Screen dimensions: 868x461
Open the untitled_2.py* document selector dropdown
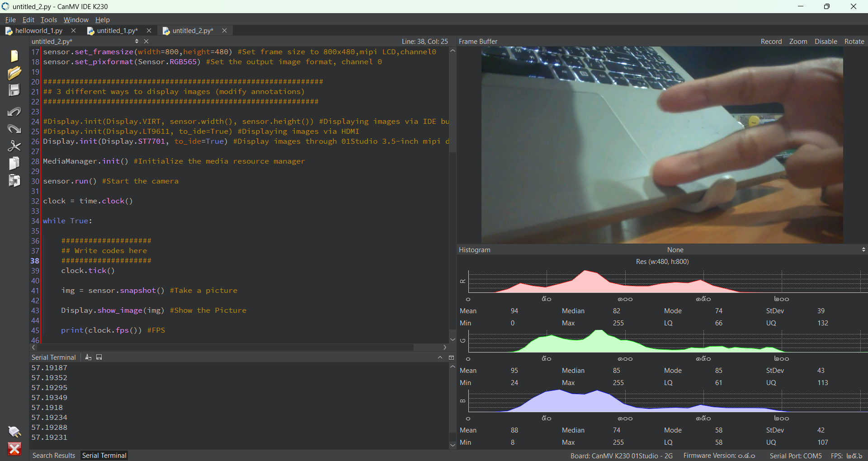(x=137, y=42)
